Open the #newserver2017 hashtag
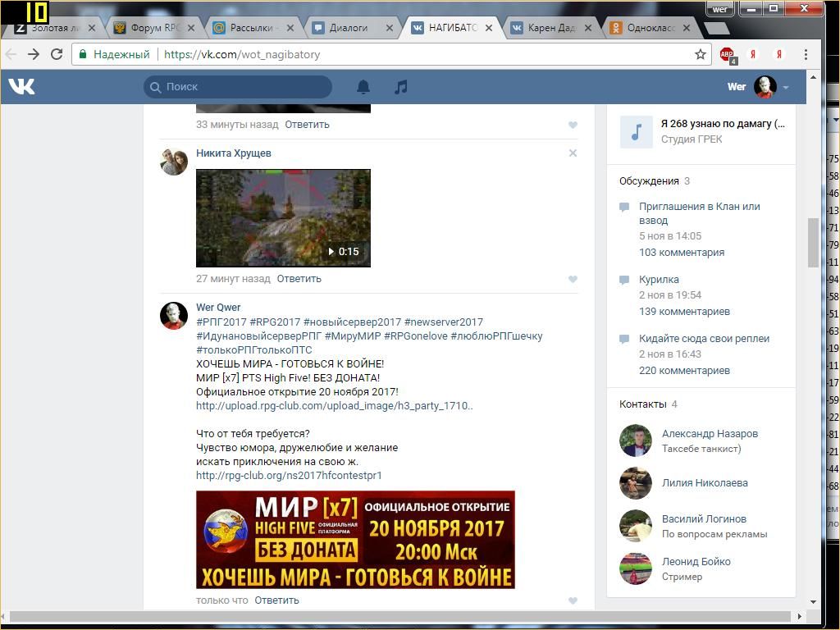This screenshot has width=840, height=630. click(444, 322)
